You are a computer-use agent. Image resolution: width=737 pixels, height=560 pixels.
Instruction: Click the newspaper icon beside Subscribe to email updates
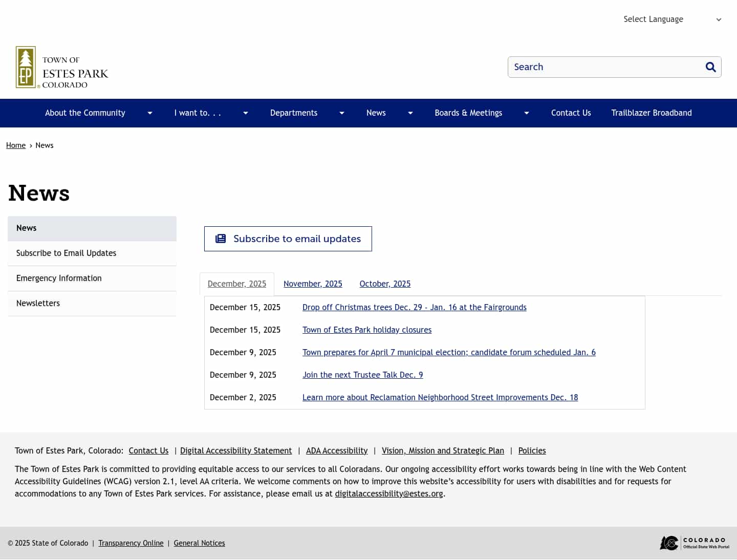click(220, 238)
